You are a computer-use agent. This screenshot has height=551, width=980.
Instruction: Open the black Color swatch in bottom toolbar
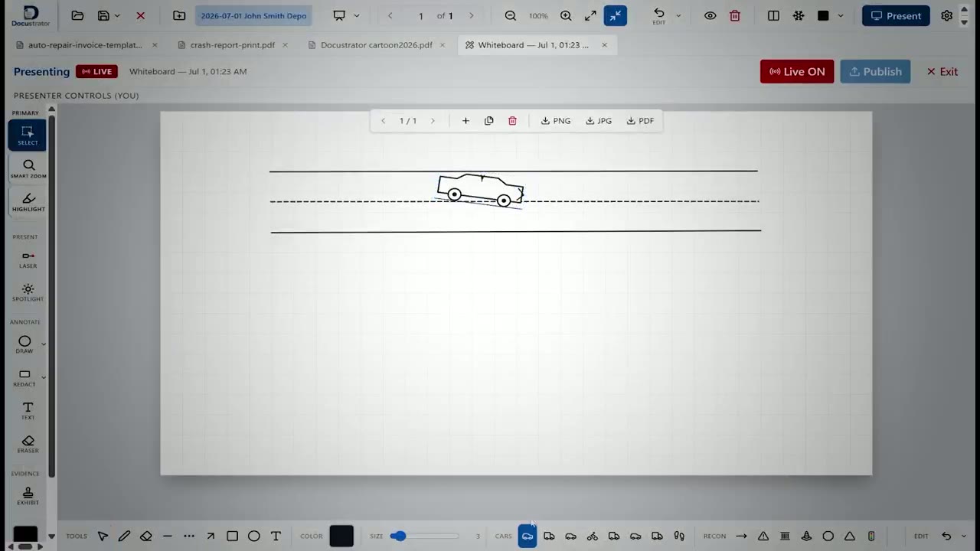click(x=341, y=536)
